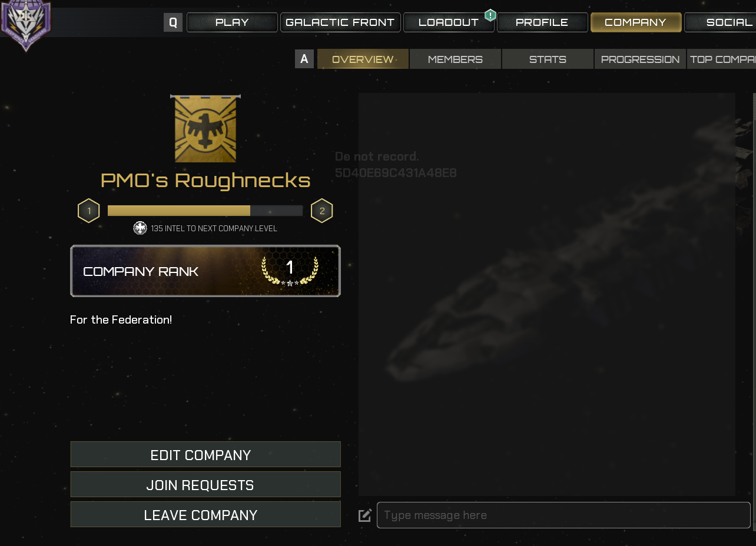
Task: Switch to the Stats tab
Action: pyautogui.click(x=548, y=59)
